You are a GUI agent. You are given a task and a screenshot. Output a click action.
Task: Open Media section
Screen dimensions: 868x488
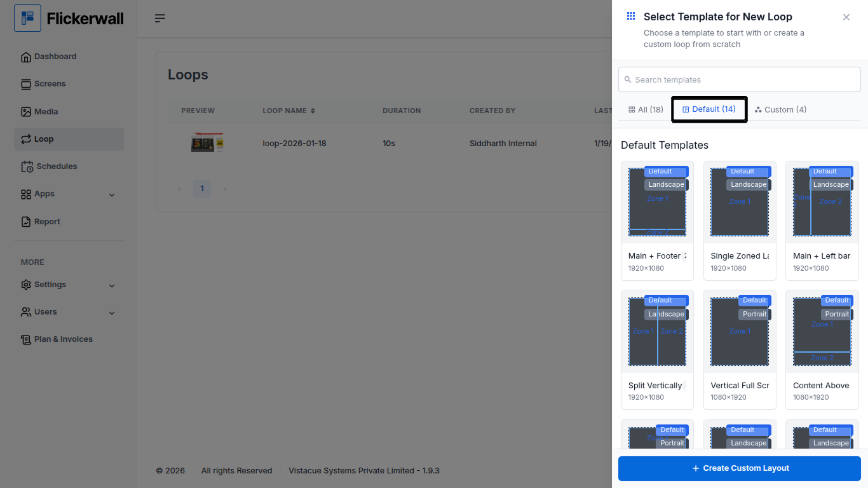point(69,112)
